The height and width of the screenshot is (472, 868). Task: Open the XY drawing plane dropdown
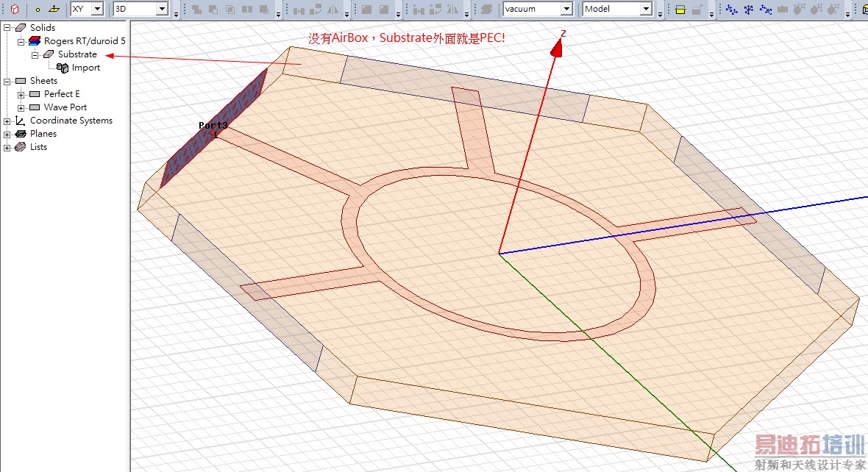(x=97, y=9)
